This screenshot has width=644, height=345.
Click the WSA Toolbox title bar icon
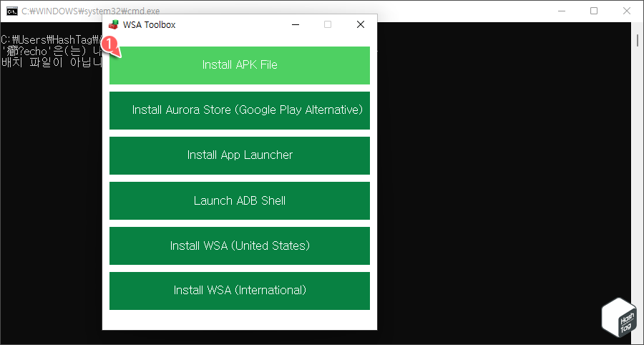113,24
